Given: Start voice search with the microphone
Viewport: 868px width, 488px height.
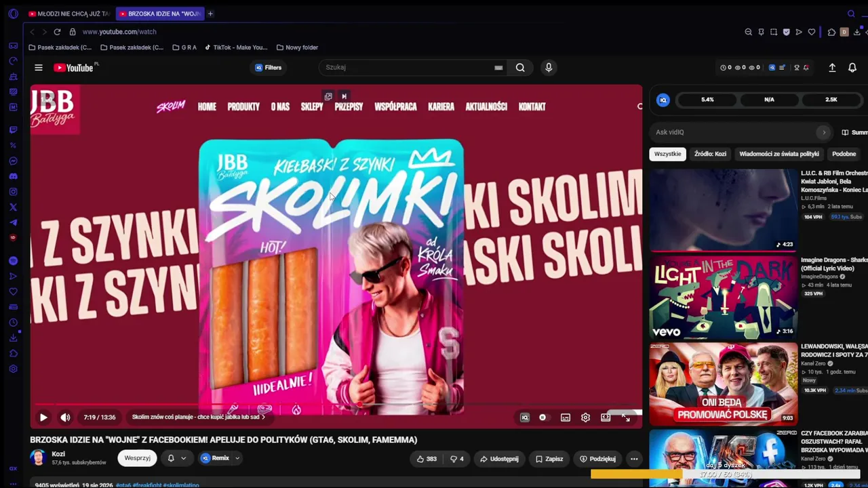Looking at the screenshot, I should point(549,68).
